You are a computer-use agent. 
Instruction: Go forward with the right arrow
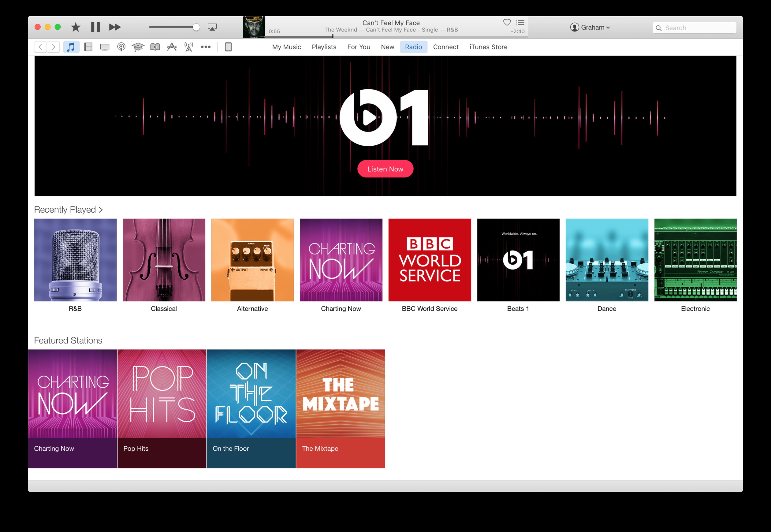pyautogui.click(x=53, y=47)
